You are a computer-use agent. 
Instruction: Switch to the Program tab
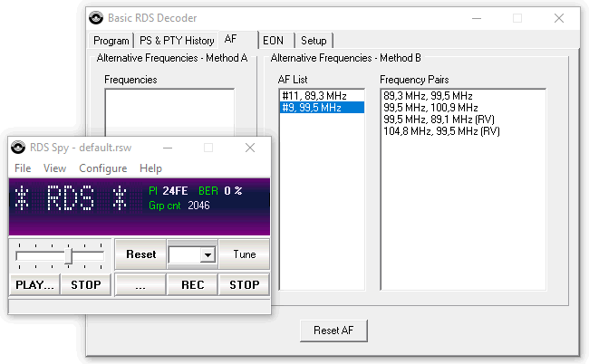point(111,41)
